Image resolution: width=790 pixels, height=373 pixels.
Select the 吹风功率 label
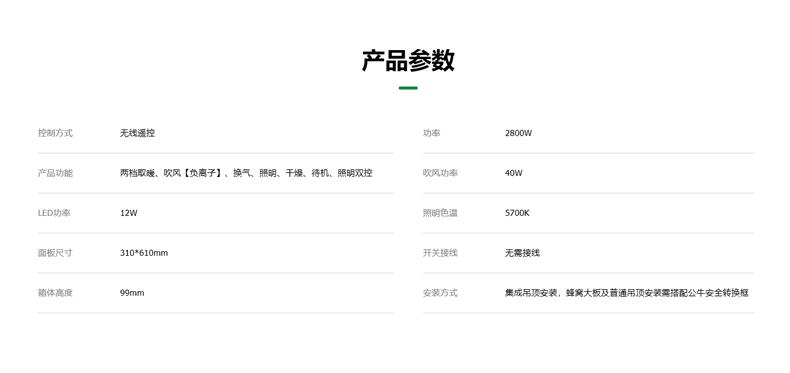pos(440,173)
